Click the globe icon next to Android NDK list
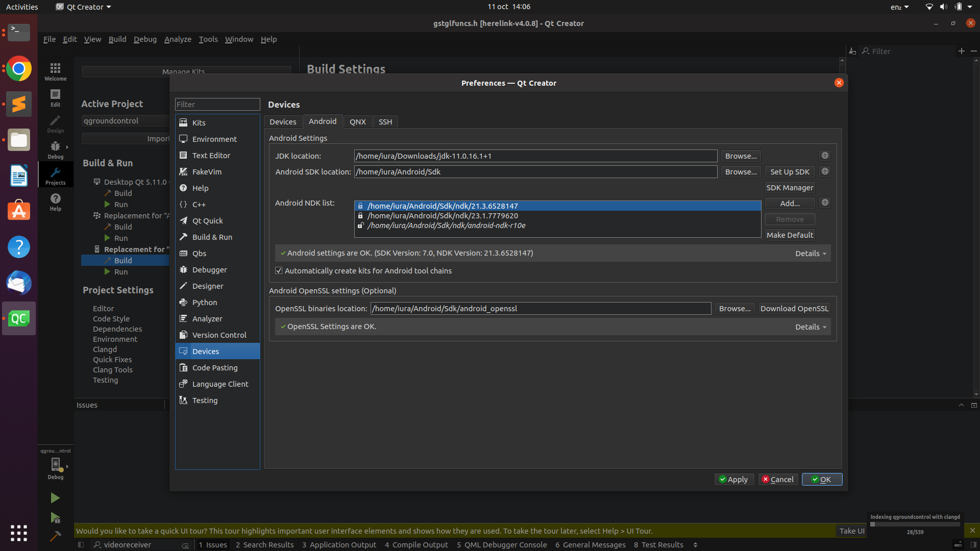980x551 pixels. tap(824, 203)
